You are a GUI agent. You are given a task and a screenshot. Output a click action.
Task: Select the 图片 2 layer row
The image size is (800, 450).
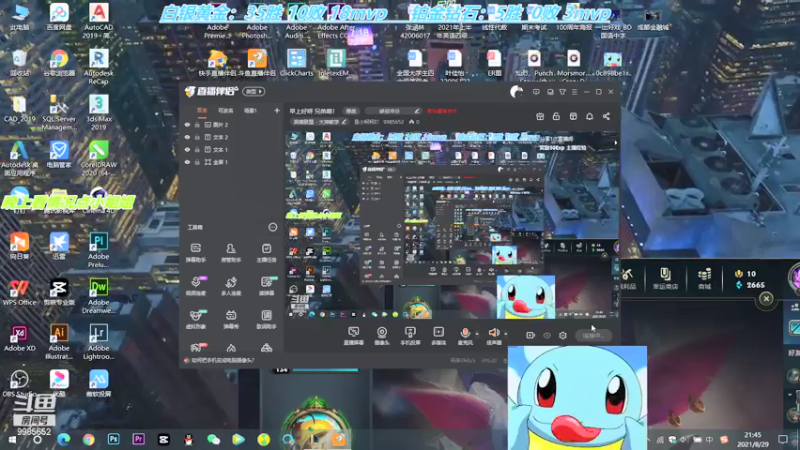[230, 124]
